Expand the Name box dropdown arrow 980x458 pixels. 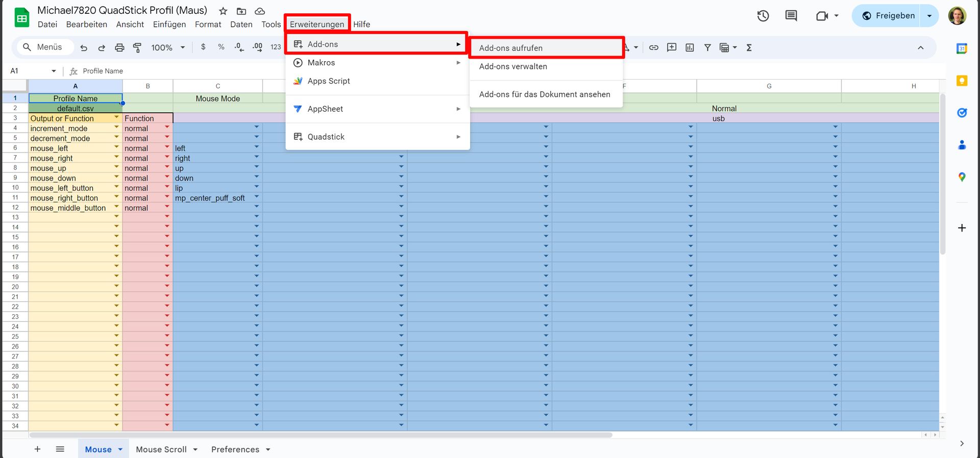pos(54,71)
